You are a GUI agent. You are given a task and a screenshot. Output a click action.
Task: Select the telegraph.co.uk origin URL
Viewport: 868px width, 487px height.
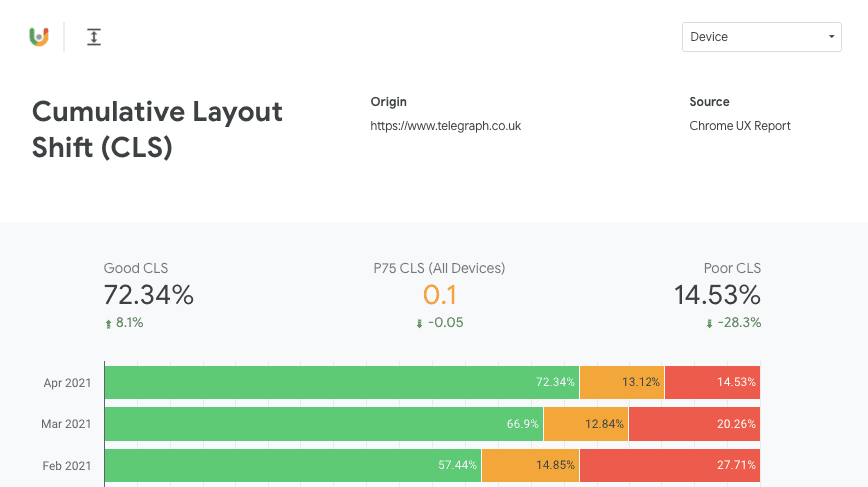(x=445, y=126)
